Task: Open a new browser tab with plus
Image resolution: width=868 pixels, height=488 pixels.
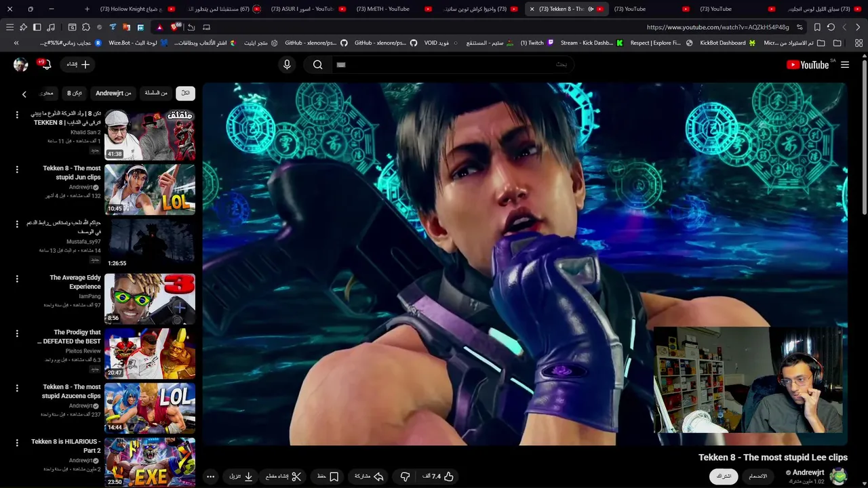Action: (x=87, y=9)
